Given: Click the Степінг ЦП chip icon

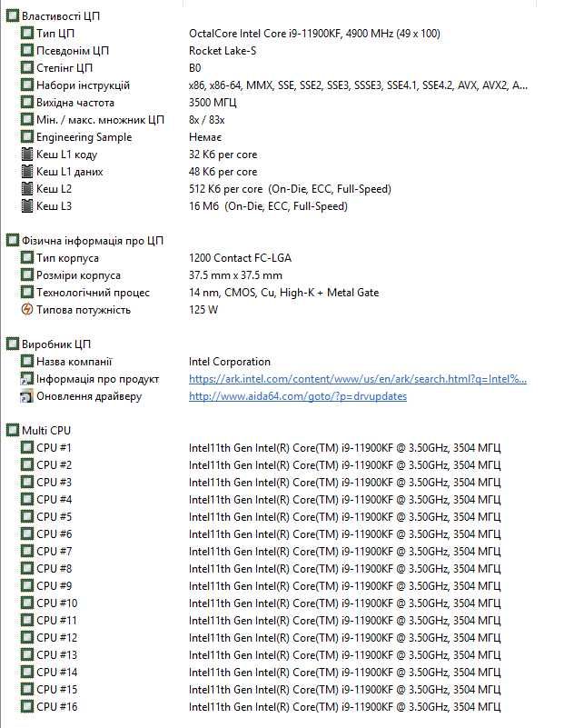Looking at the screenshot, I should (27, 68).
